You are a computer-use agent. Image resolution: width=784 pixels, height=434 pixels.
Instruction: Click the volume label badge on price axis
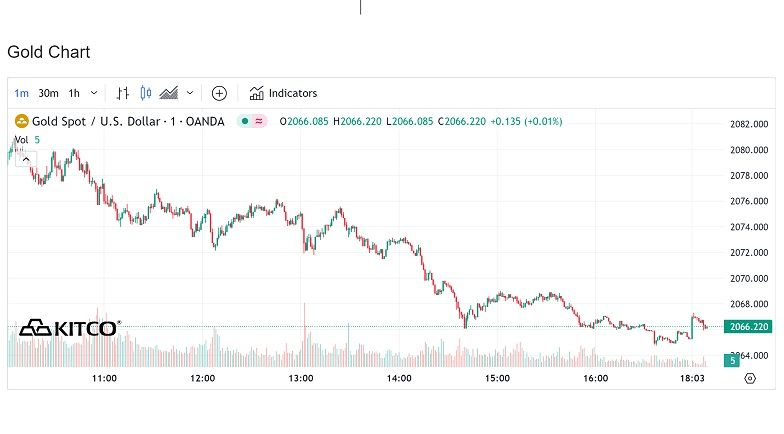click(732, 360)
